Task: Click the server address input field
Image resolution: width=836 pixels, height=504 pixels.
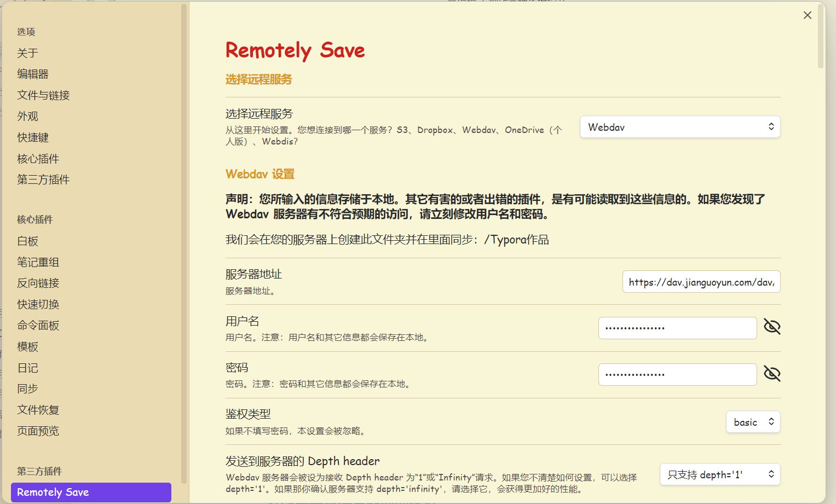Action: (x=701, y=282)
